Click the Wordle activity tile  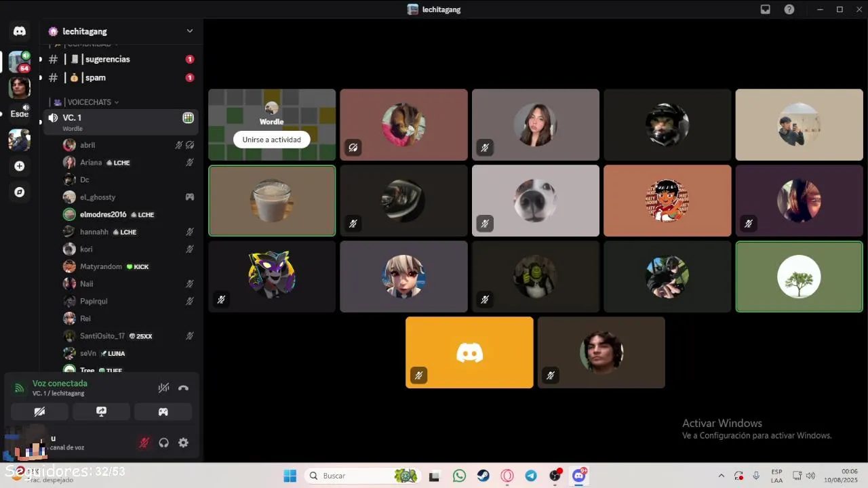coord(272,125)
